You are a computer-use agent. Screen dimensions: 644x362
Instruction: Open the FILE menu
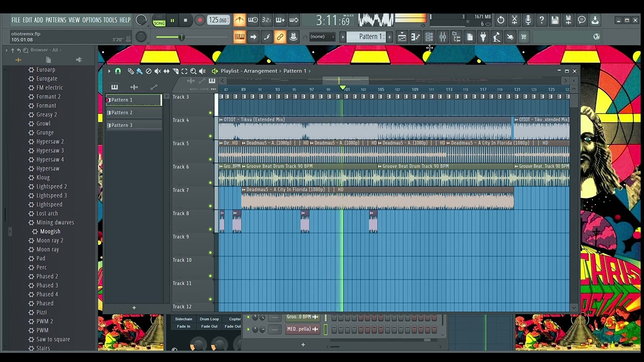[x=16, y=20]
